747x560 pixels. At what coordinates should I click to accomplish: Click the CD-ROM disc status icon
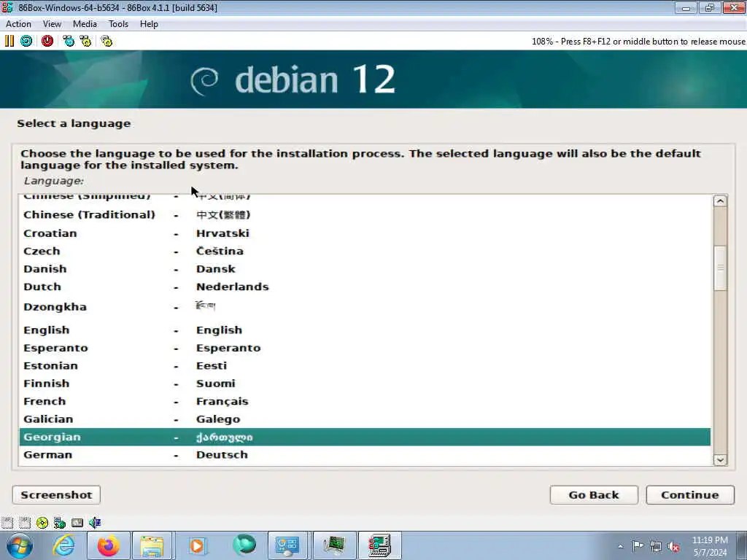42,523
